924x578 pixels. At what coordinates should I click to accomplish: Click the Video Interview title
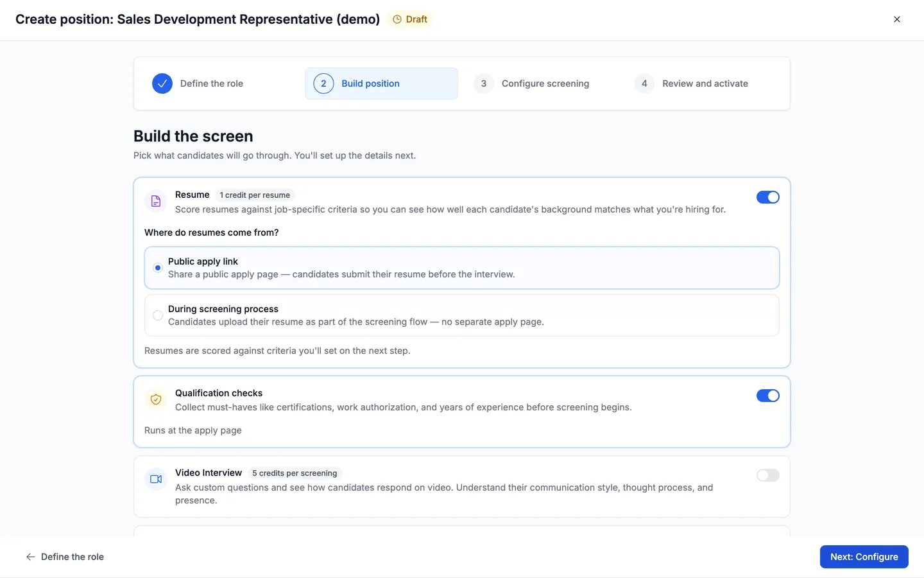[x=209, y=473]
